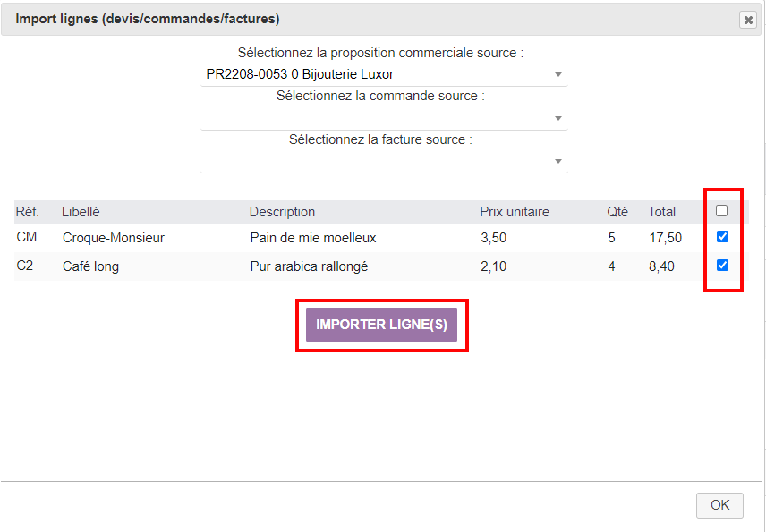Click the IMPORTER LIGNE(S) button
The width and height of the screenshot is (766, 532).
(x=381, y=325)
